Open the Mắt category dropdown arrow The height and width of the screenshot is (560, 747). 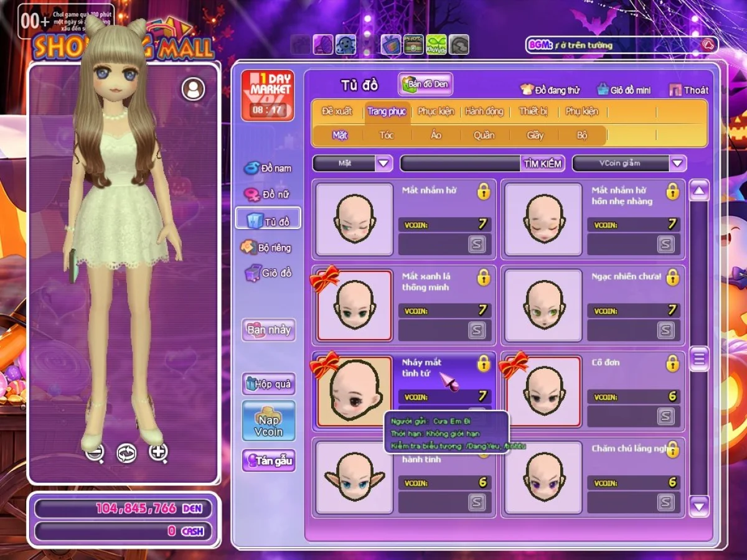[x=384, y=164]
